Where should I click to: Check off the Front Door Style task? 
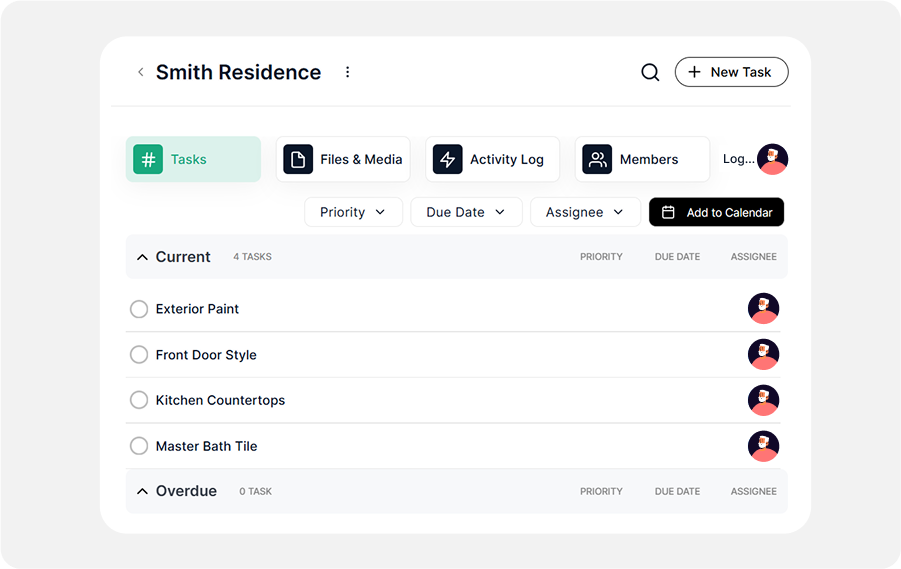(x=139, y=355)
